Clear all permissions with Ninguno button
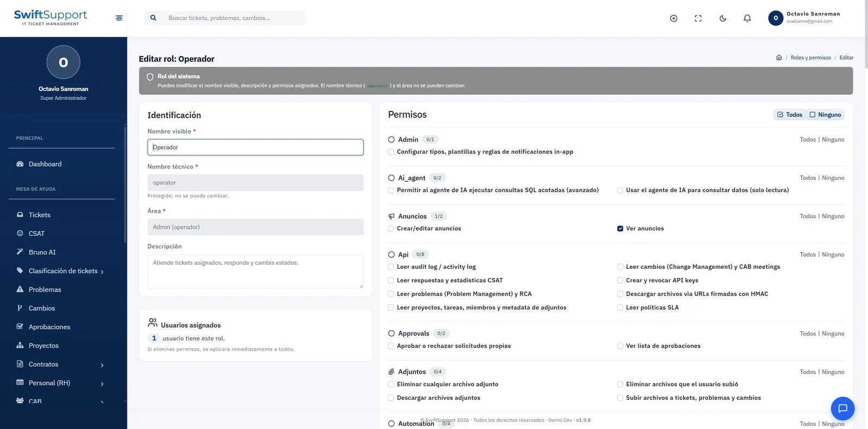 (x=825, y=115)
